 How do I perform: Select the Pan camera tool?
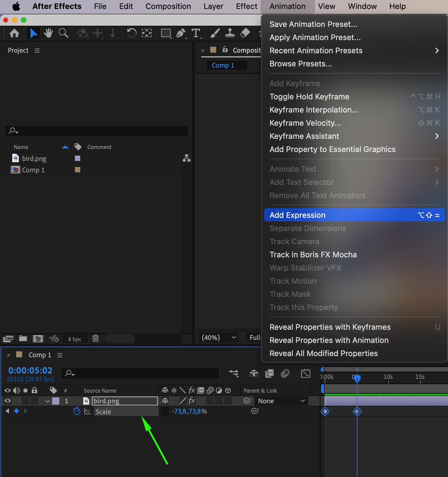[98, 33]
